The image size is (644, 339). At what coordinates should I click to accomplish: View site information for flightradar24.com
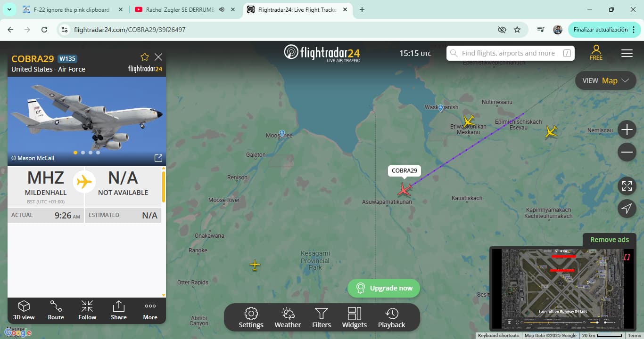pyautogui.click(x=65, y=30)
